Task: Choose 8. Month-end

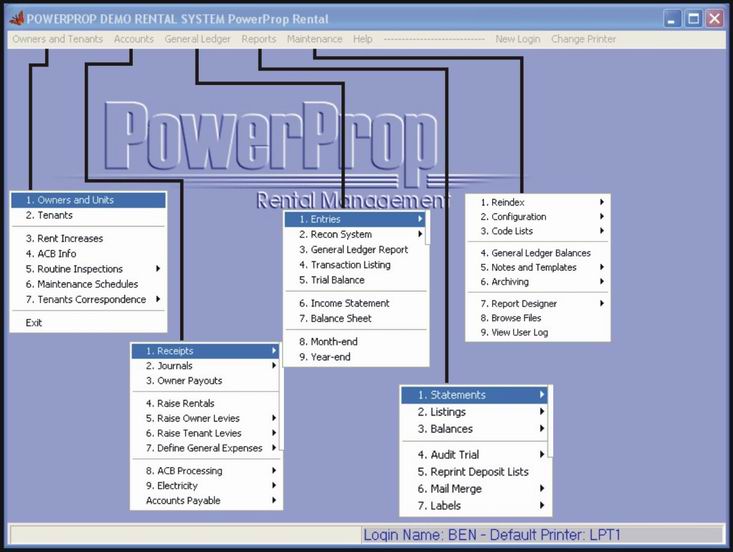Action: click(355, 342)
